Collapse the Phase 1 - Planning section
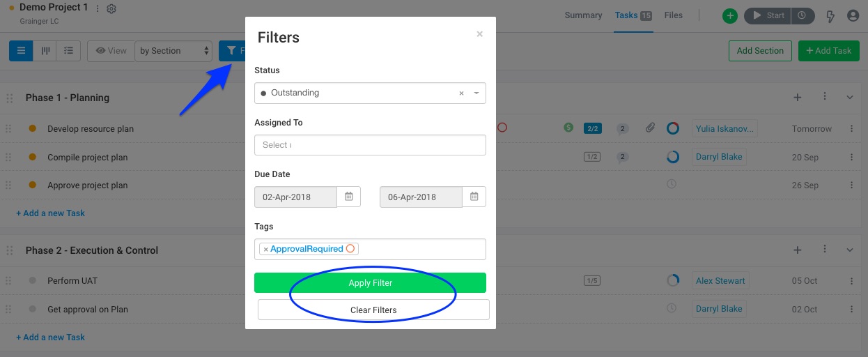This screenshot has width=868, height=357. 850,98
